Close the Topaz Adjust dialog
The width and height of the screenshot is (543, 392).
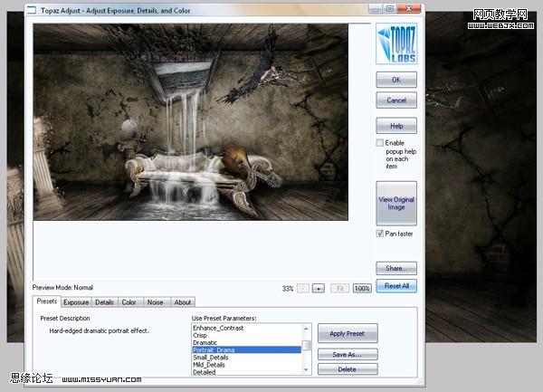click(409, 9)
